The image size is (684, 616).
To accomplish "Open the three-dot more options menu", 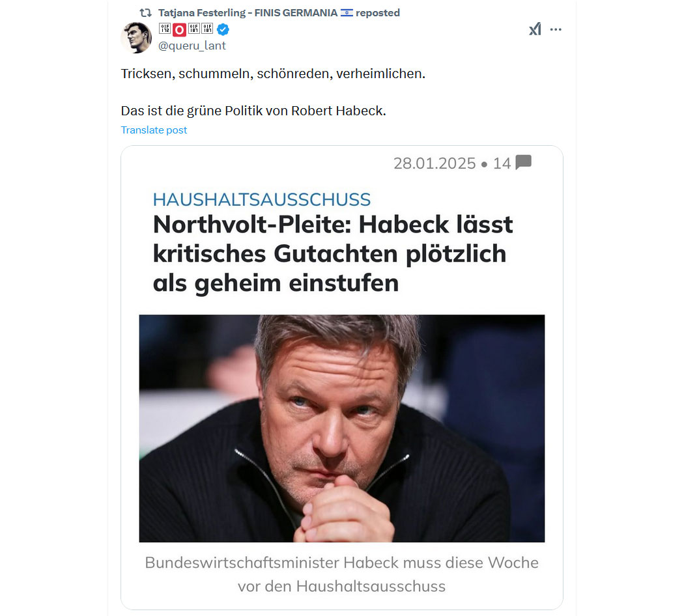I will tap(556, 29).
